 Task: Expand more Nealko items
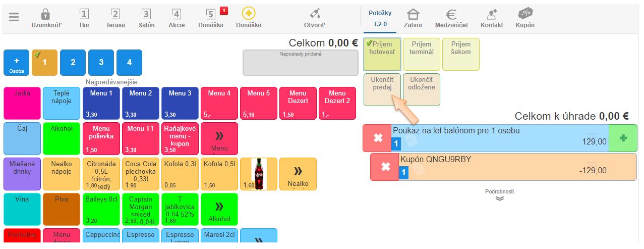pos(298,174)
